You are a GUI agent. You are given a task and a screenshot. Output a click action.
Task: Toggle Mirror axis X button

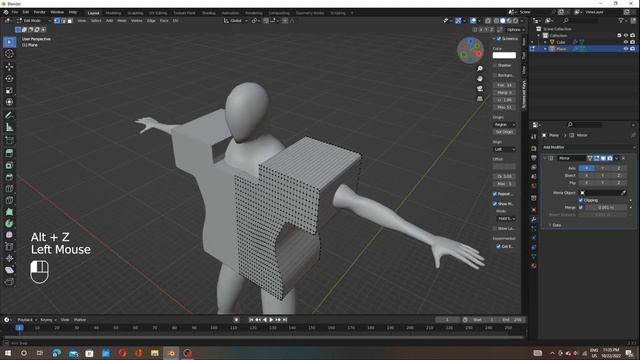point(587,168)
